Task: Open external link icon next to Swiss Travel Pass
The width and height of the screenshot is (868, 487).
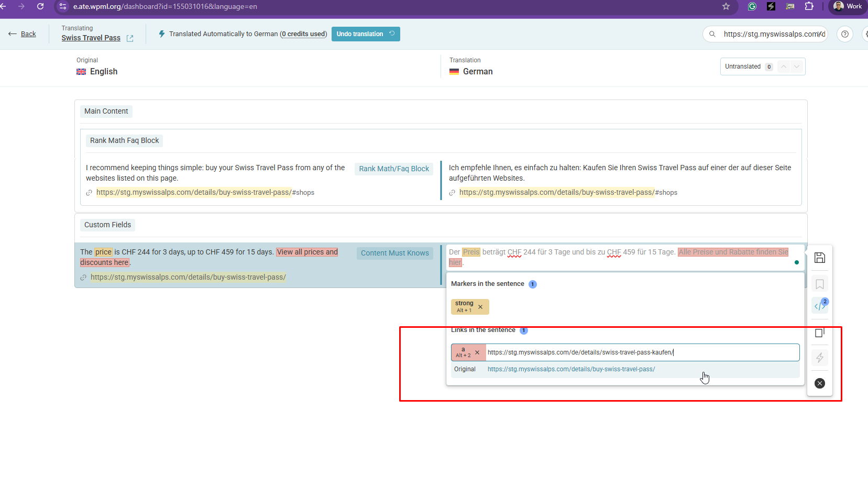Action: pos(130,38)
